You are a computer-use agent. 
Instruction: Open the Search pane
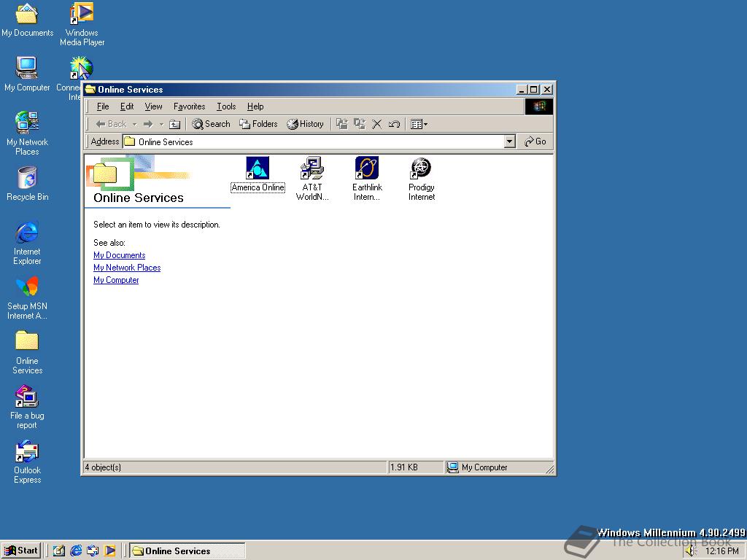(x=211, y=124)
